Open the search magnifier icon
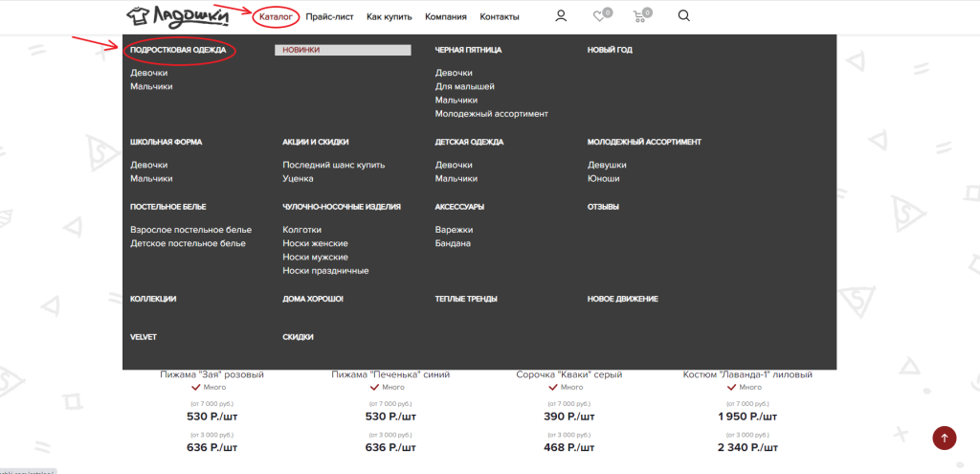 click(x=683, y=16)
